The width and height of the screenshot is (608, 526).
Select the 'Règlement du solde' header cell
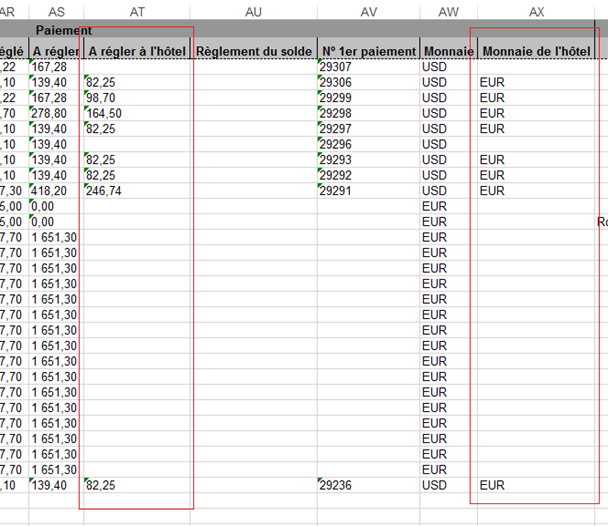[253, 50]
